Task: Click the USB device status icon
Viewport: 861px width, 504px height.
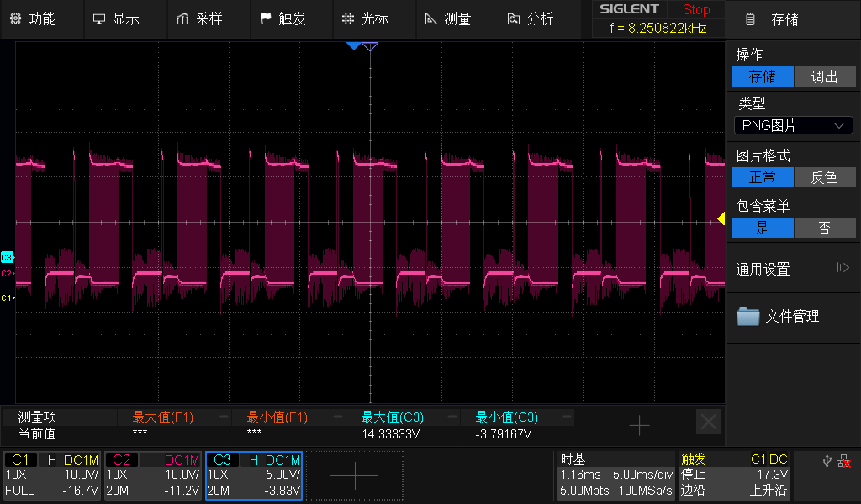Action: pyautogui.click(x=827, y=461)
